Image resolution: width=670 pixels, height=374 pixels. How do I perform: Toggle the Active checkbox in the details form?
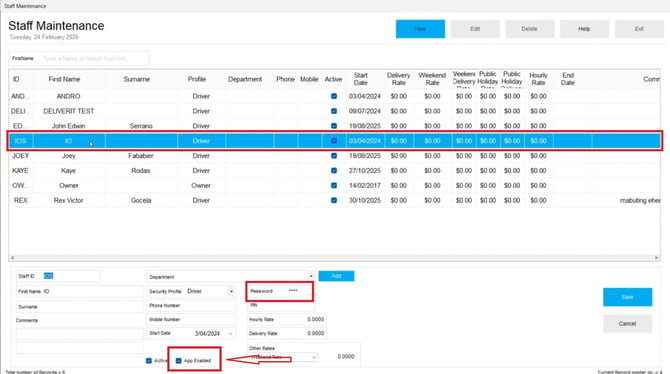[149, 361]
